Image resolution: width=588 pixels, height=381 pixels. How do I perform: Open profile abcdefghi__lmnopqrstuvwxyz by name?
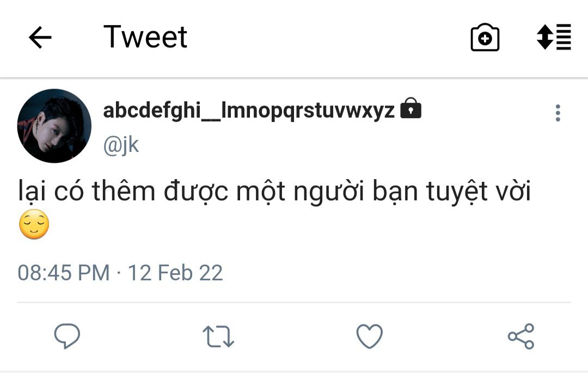249,110
